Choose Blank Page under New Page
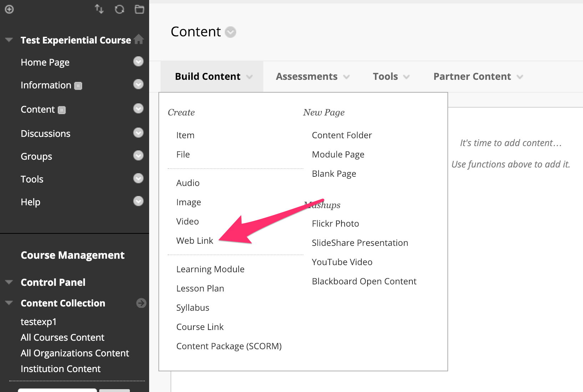The height and width of the screenshot is (392, 583). point(334,174)
